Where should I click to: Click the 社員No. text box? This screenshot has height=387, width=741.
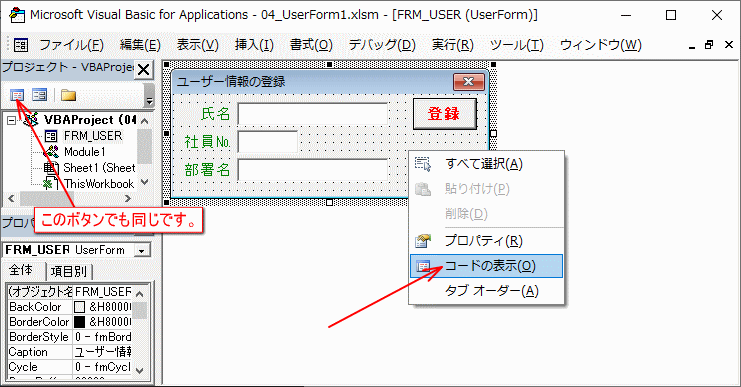pyautogui.click(x=267, y=142)
